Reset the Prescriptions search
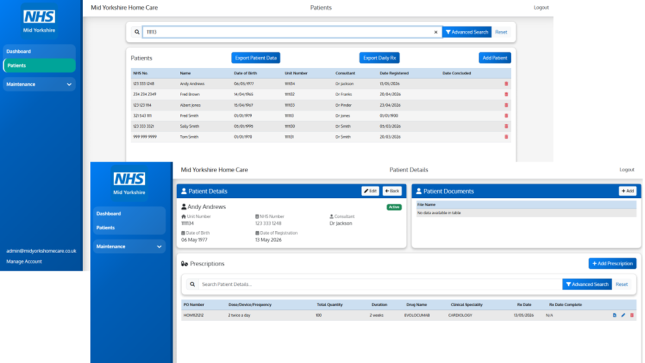 pos(622,284)
